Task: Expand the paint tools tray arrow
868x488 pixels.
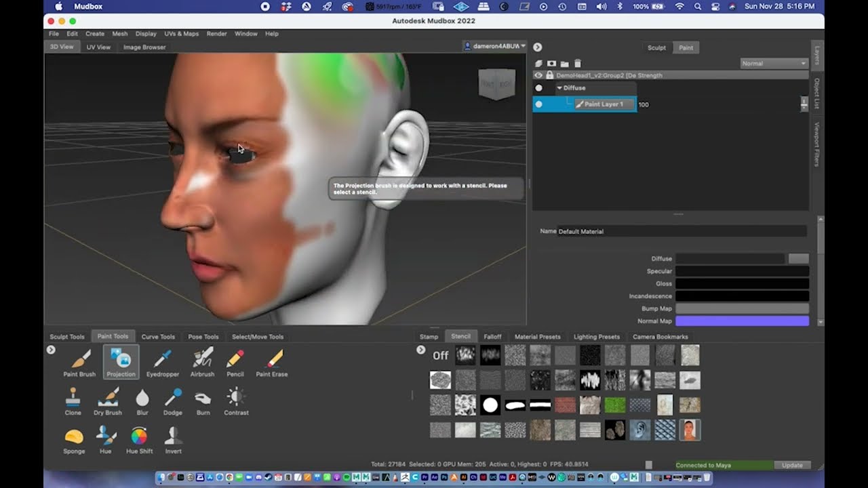Action: [x=51, y=350]
